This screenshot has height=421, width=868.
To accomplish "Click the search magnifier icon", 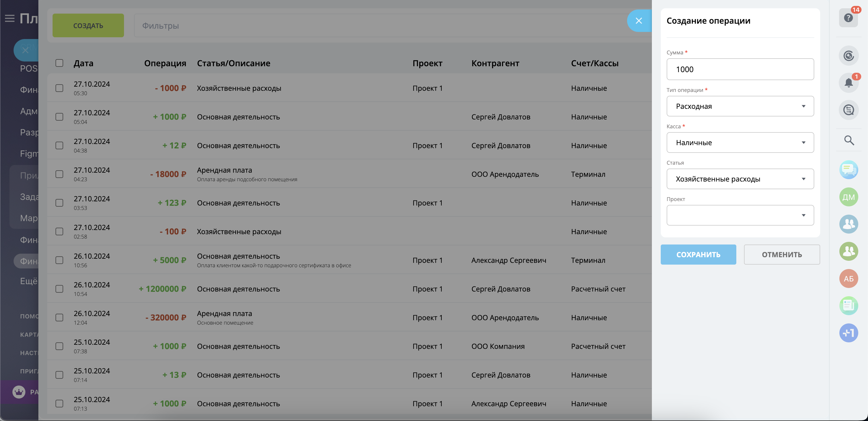I will pyautogui.click(x=849, y=140).
